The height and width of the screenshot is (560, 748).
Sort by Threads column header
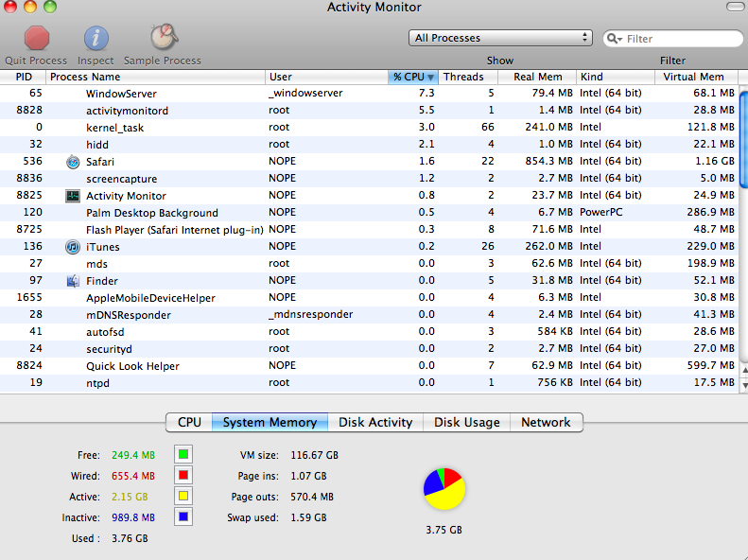(468, 77)
